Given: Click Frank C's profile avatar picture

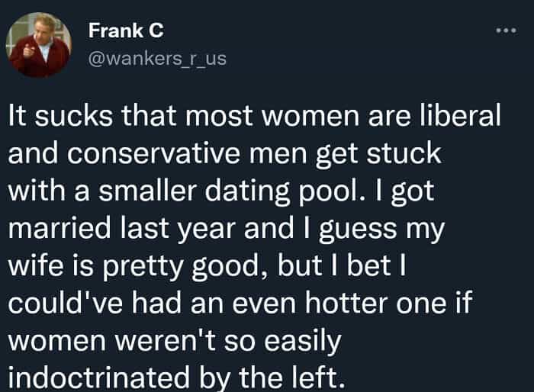Looking at the screenshot, I should click(38, 44).
